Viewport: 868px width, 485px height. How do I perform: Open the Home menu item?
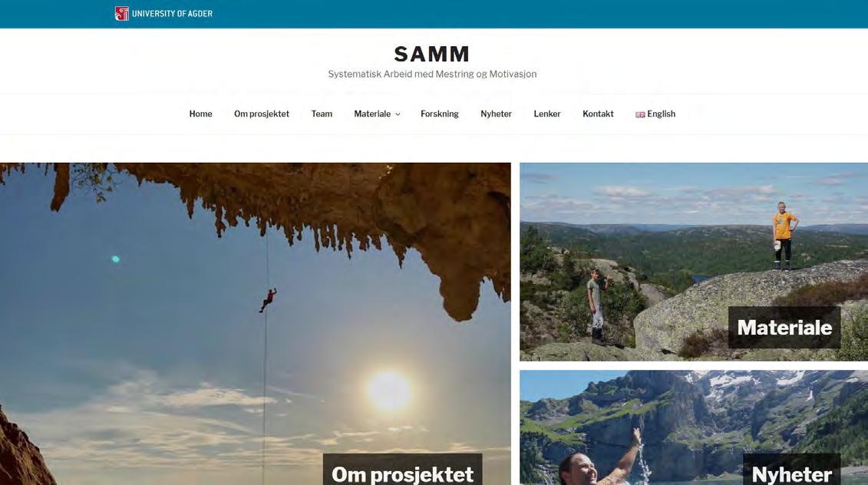point(200,114)
